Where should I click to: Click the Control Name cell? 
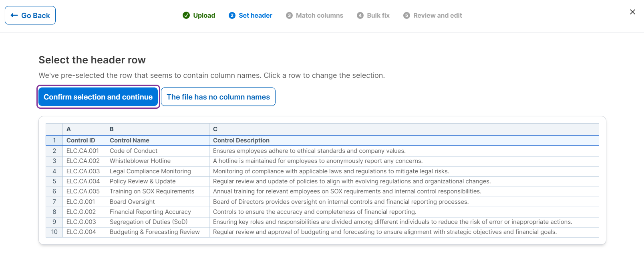click(158, 140)
